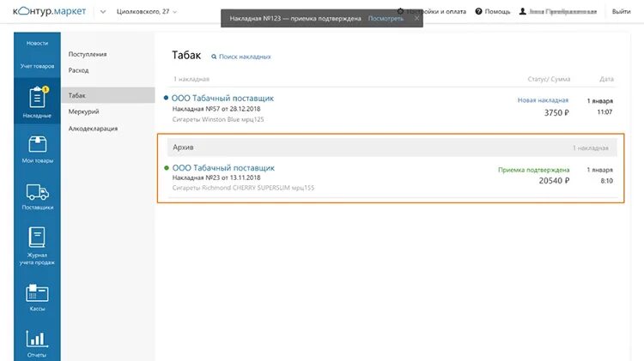Click the blue status dot of invoice №57
Image resolution: width=644 pixels, height=361 pixels.
click(x=166, y=98)
